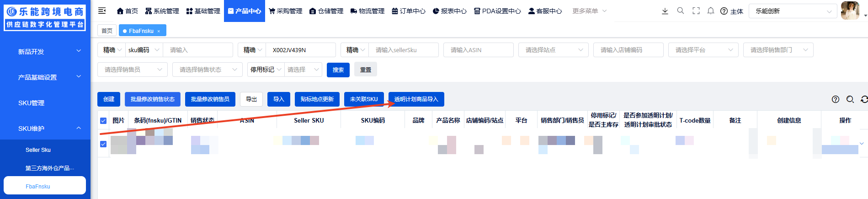The width and height of the screenshot is (868, 199).
Task: Click the refresh icon above the table
Action: click(x=863, y=99)
